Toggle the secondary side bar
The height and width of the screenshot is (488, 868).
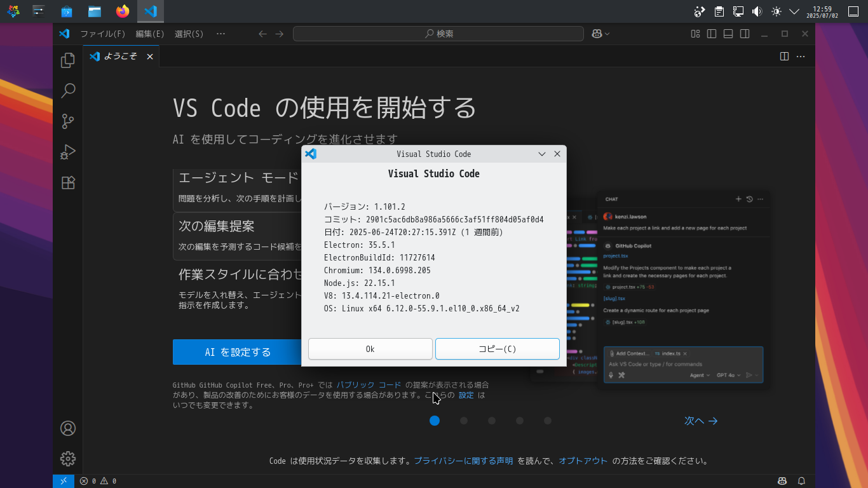coord(745,34)
